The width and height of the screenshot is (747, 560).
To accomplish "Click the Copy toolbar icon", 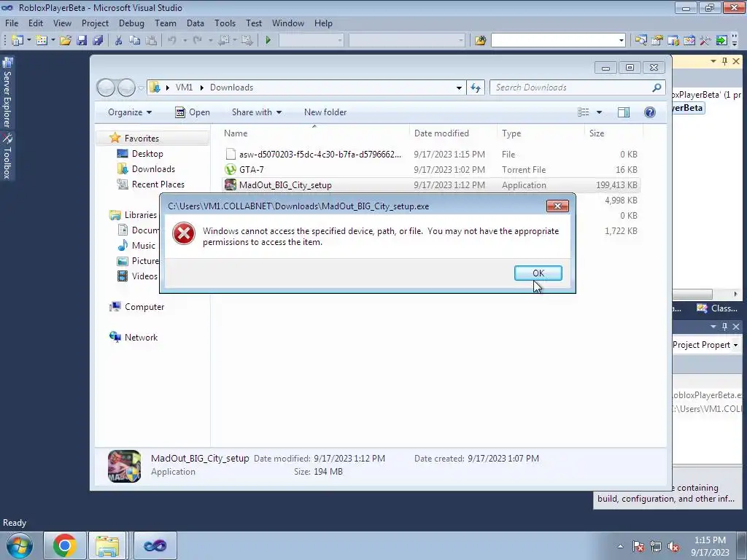I will 134,41.
